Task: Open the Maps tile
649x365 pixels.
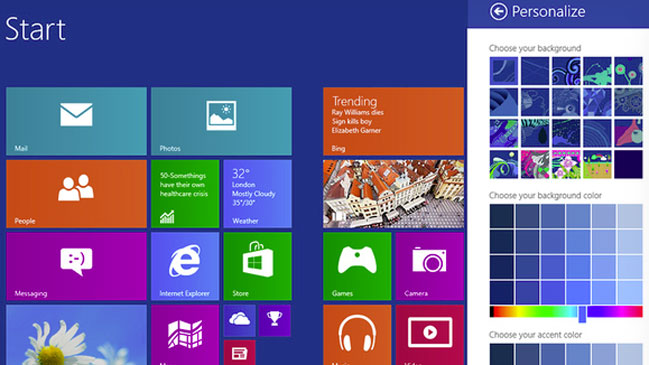Action: [x=185, y=335]
